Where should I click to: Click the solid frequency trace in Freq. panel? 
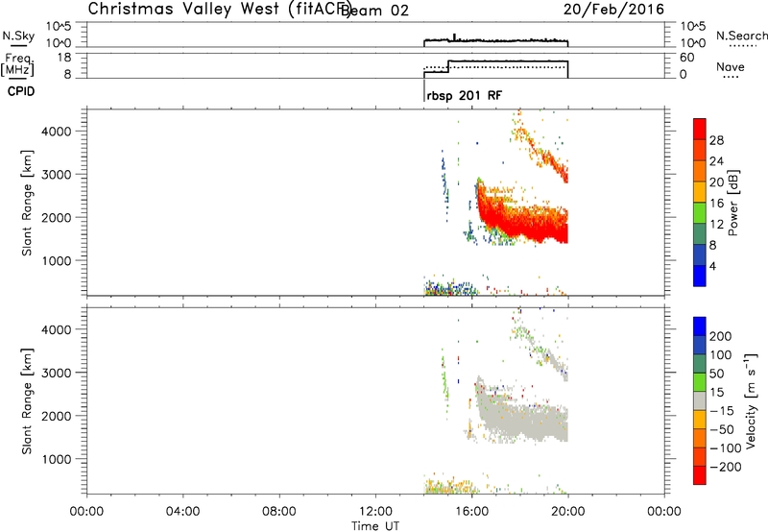click(508, 61)
